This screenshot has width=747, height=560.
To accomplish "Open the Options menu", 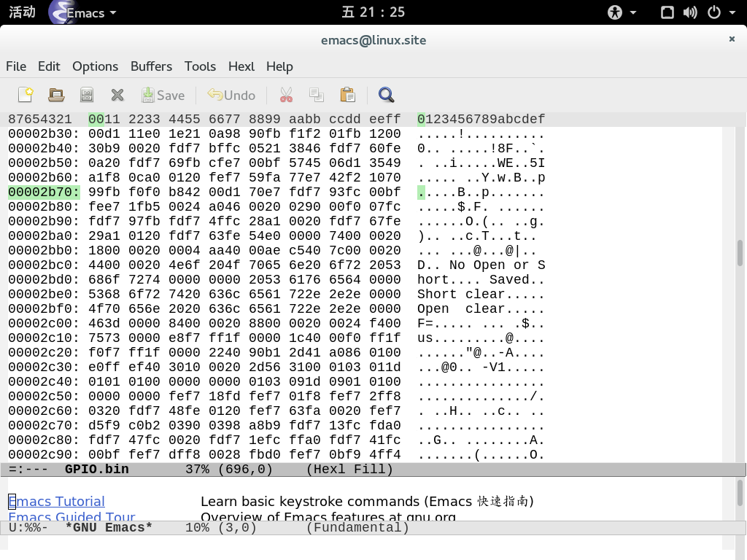I will pos(96,66).
